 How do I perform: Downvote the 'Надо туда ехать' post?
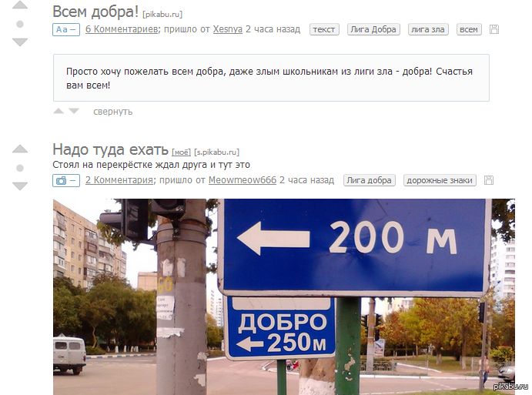(20, 186)
